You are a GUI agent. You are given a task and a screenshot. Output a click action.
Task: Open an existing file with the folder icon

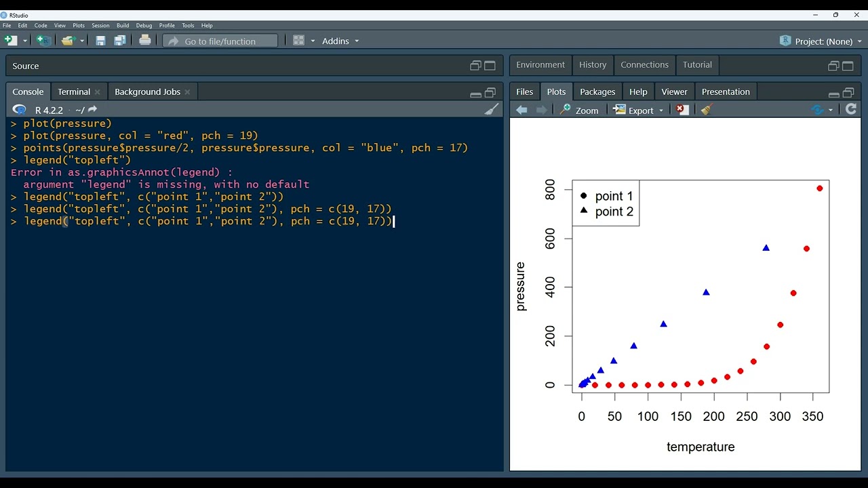coord(67,41)
